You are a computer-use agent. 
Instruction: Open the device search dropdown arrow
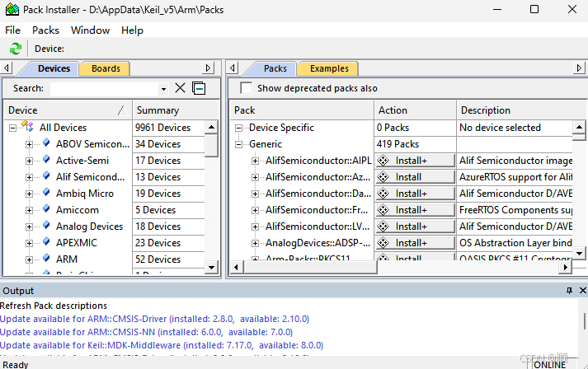pyautogui.click(x=163, y=89)
